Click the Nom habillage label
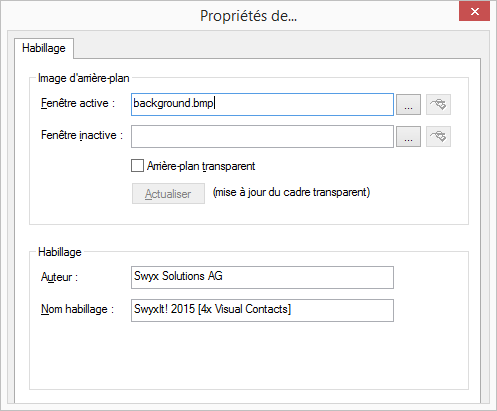497x411 pixels. pos(77,309)
